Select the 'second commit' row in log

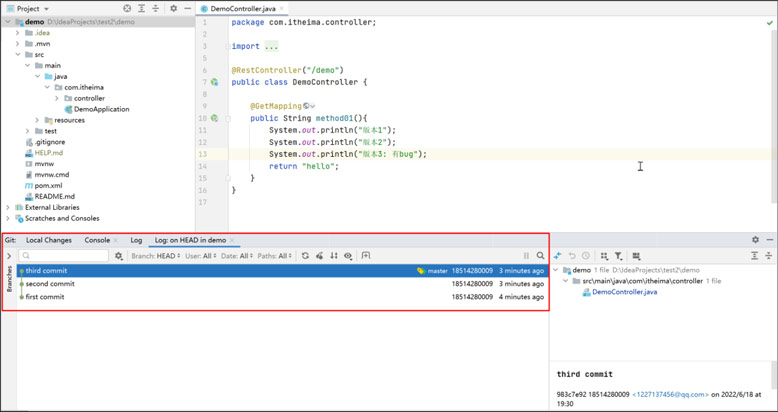(x=283, y=284)
